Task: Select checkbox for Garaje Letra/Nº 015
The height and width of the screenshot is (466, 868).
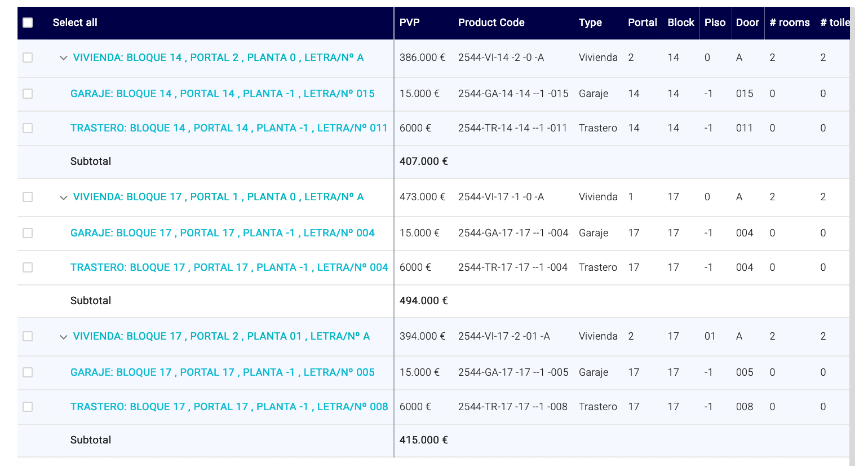Action: pos(28,94)
